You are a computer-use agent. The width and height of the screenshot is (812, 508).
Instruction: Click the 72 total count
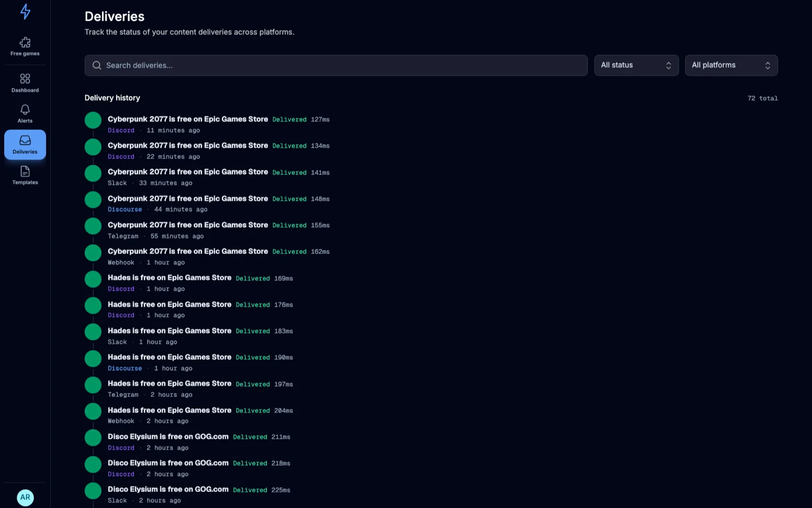point(762,99)
